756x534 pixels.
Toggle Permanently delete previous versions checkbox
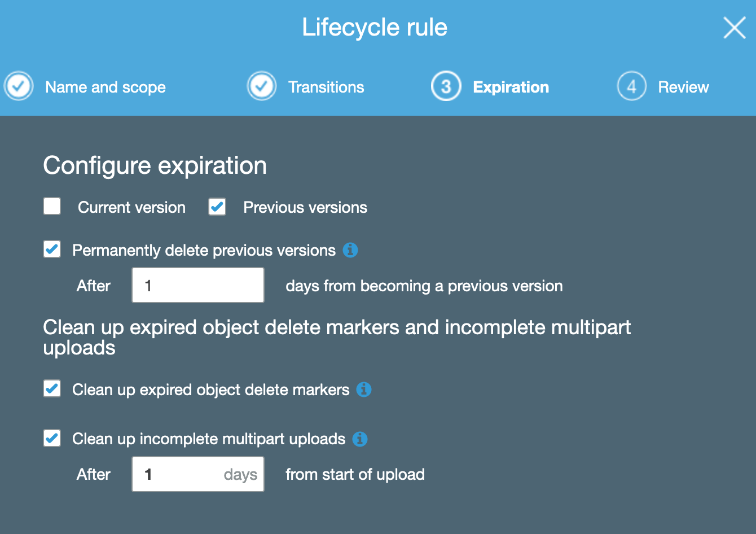click(52, 250)
